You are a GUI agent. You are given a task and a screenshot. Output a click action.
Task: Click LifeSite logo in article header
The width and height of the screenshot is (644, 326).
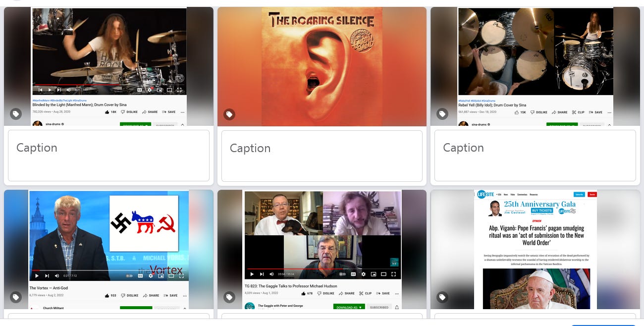(x=485, y=194)
